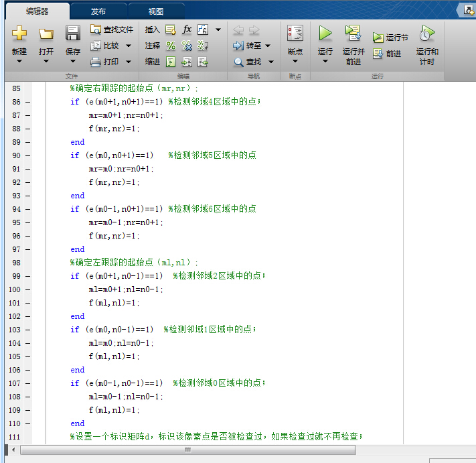The image size is (476, 463).
Task: Click the 前进 advance icon
Action: tap(378, 54)
